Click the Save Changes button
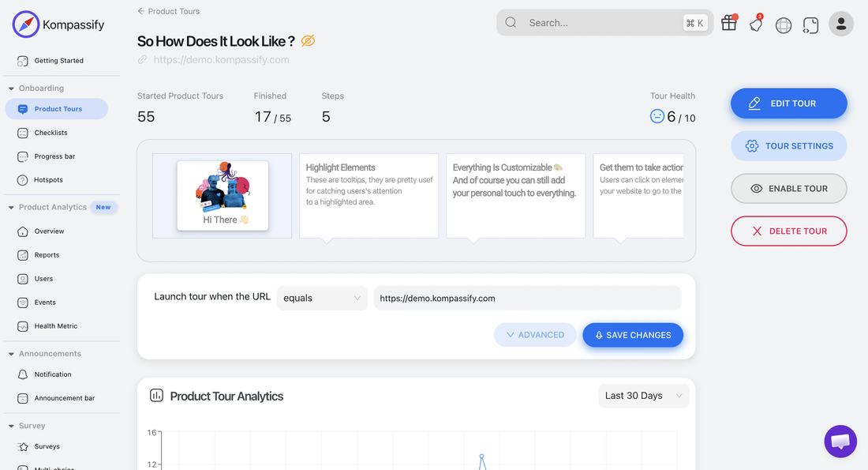This screenshot has width=868, height=470. (x=633, y=334)
